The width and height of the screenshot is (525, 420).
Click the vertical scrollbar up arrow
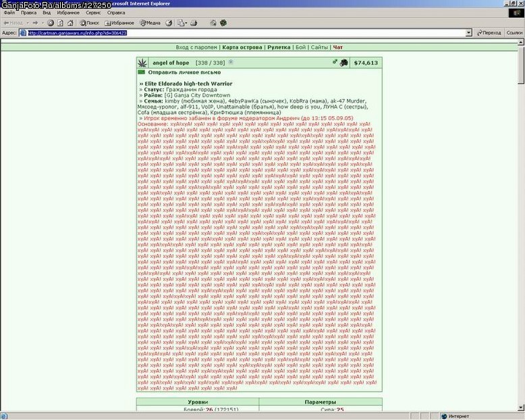click(521, 43)
